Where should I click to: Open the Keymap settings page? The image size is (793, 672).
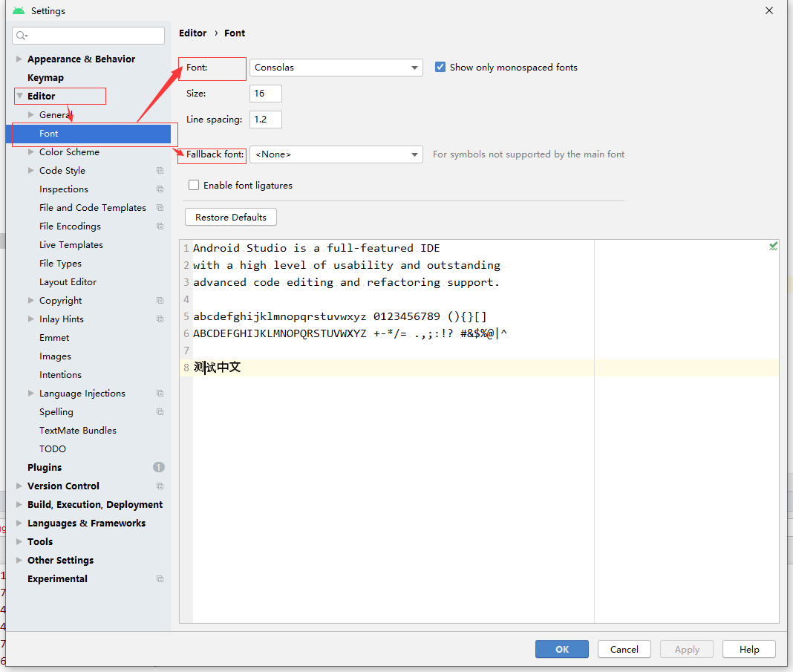pos(45,77)
